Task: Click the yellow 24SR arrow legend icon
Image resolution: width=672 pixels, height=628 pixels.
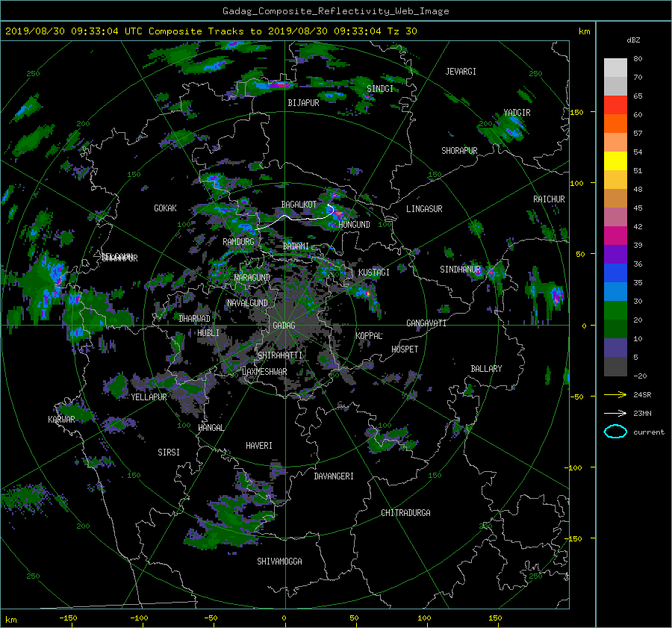Action: (615, 394)
